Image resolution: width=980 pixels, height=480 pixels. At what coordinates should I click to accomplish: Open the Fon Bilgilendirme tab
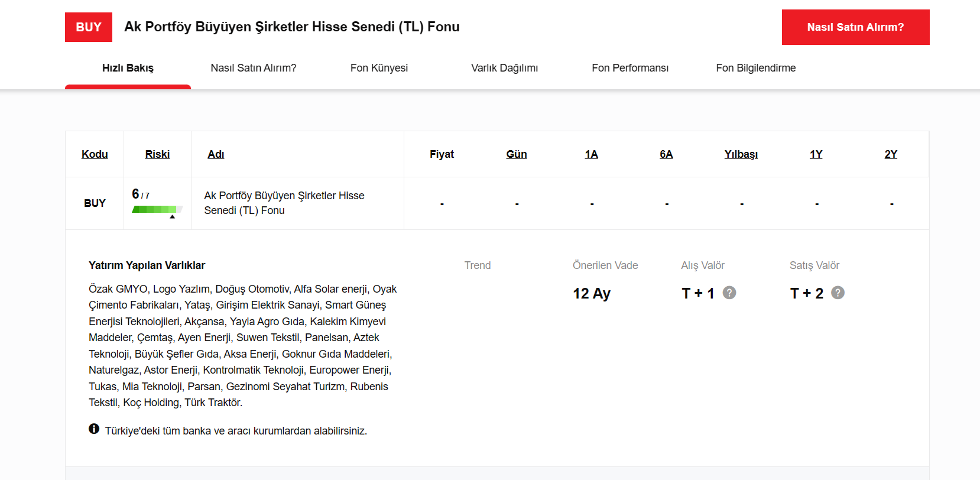756,68
